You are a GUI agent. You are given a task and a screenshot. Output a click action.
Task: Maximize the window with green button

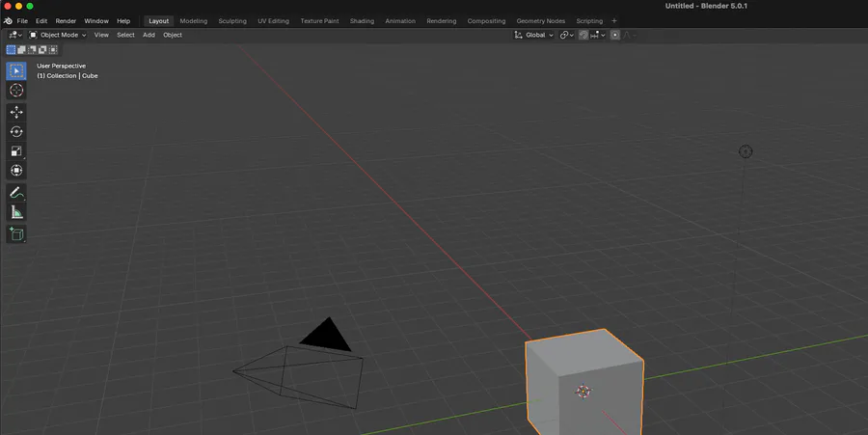pyautogui.click(x=30, y=6)
